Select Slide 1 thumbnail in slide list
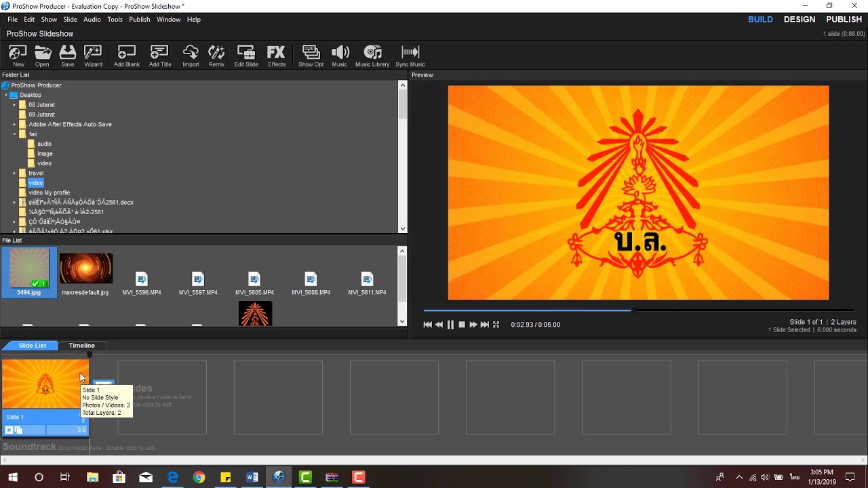This screenshot has width=868, height=488. click(45, 384)
